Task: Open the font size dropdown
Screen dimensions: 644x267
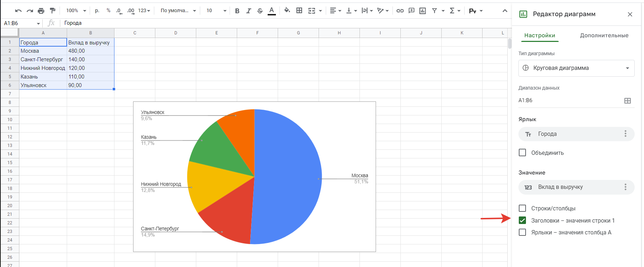Action: [x=216, y=11]
